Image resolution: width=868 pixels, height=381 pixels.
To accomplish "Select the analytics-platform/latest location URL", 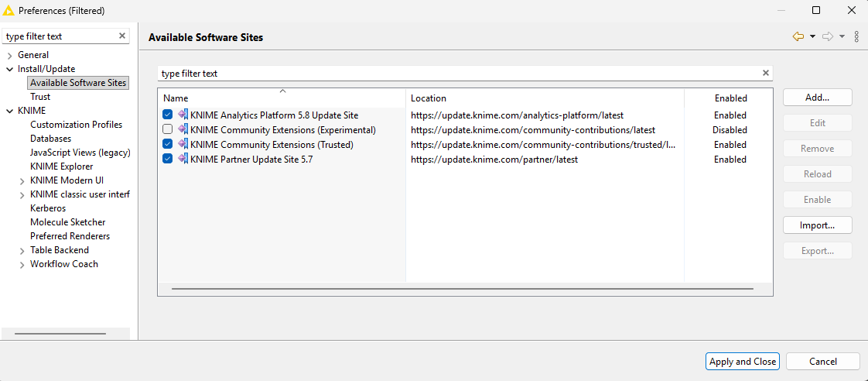I will point(517,115).
